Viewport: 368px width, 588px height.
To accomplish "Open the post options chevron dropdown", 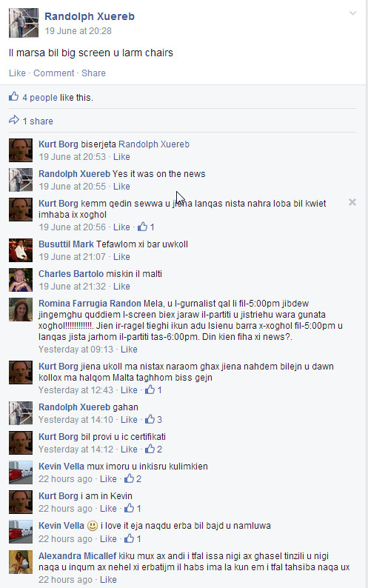I will coord(352,13).
